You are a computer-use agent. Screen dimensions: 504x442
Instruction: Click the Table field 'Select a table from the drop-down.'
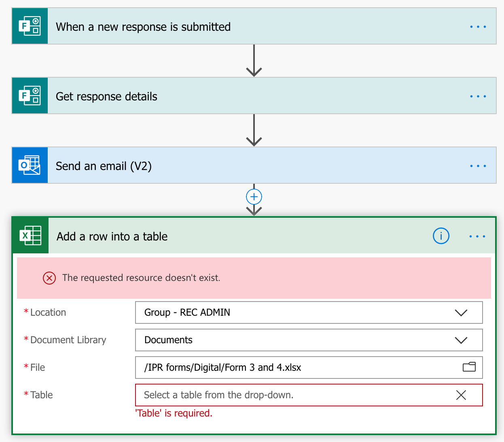pyautogui.click(x=309, y=395)
